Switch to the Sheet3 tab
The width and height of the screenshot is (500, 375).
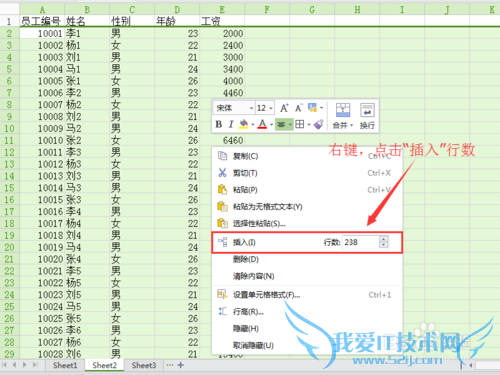pyautogui.click(x=144, y=365)
